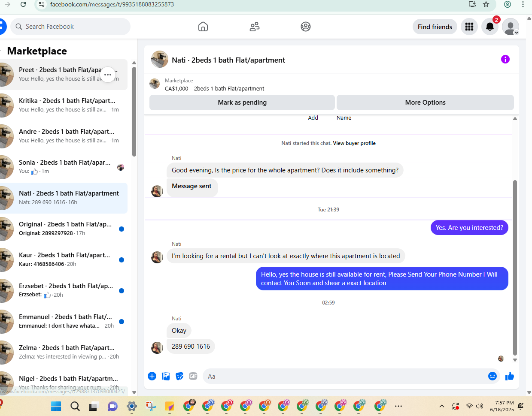Open the emoji picker smiley icon

[492, 376]
